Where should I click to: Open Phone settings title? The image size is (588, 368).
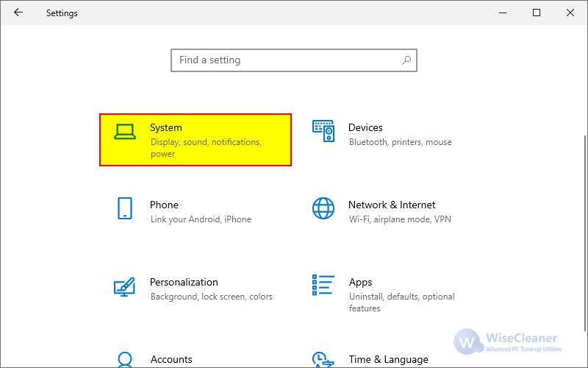coord(164,205)
